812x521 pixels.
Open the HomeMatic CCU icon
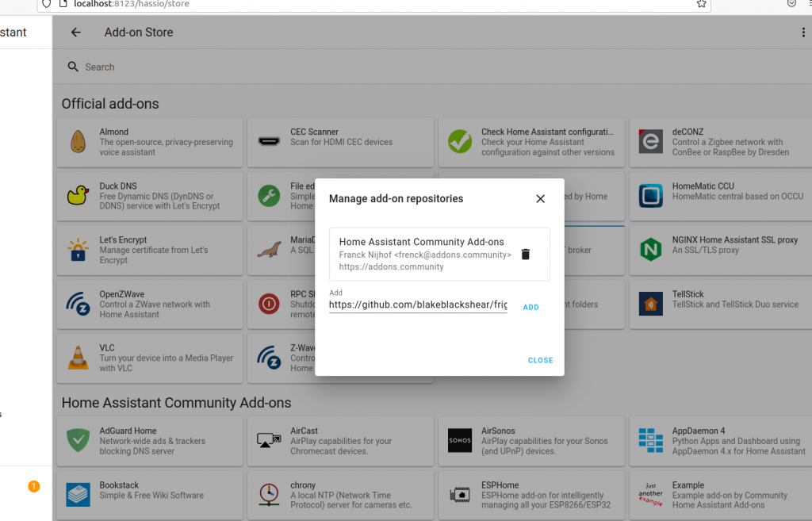[650, 196]
